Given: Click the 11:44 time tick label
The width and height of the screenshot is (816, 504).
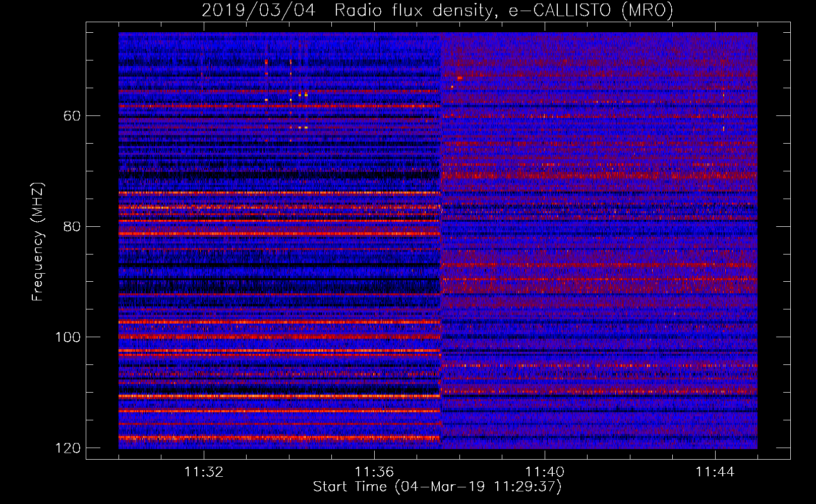Looking at the screenshot, I should coord(715,472).
